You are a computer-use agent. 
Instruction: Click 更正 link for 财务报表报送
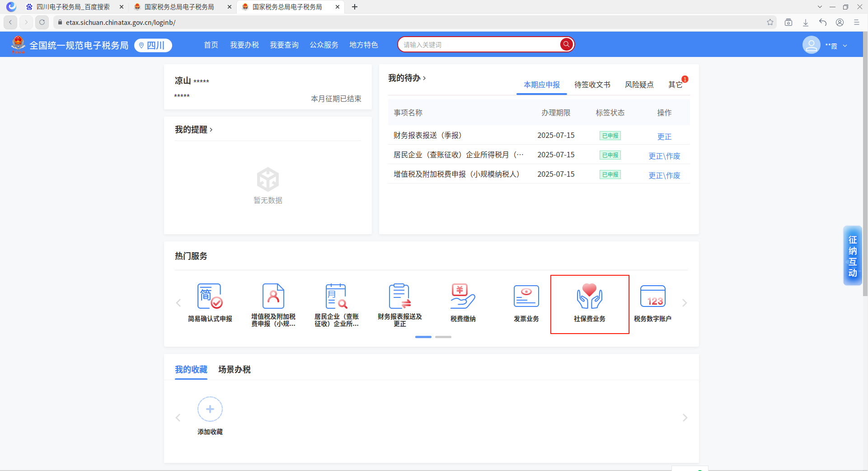664,137
